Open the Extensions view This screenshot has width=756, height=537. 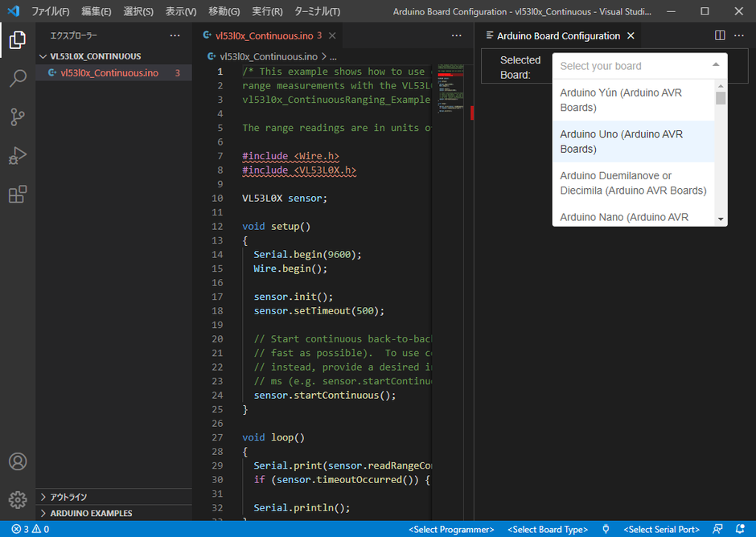(x=18, y=195)
